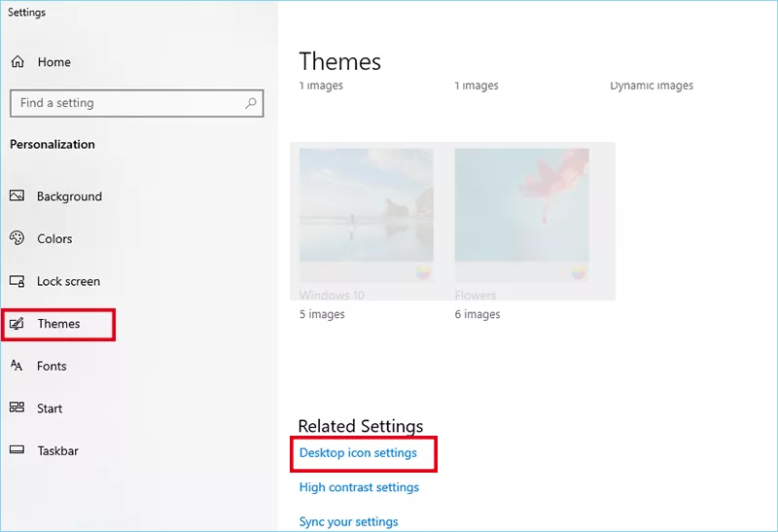Viewport: 778px width, 532px height.
Task: Click the Themes brush icon in sidebar
Action: coord(17,324)
